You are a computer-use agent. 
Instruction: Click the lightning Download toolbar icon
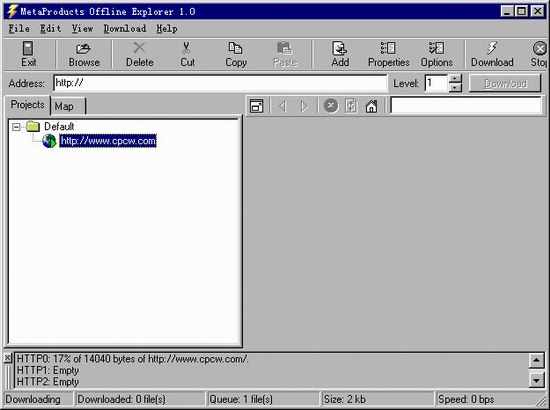pyautogui.click(x=492, y=48)
